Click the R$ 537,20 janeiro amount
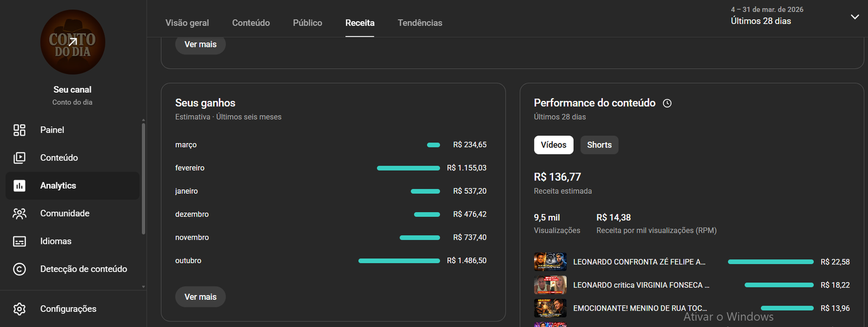This screenshot has height=327, width=868. 470,191
